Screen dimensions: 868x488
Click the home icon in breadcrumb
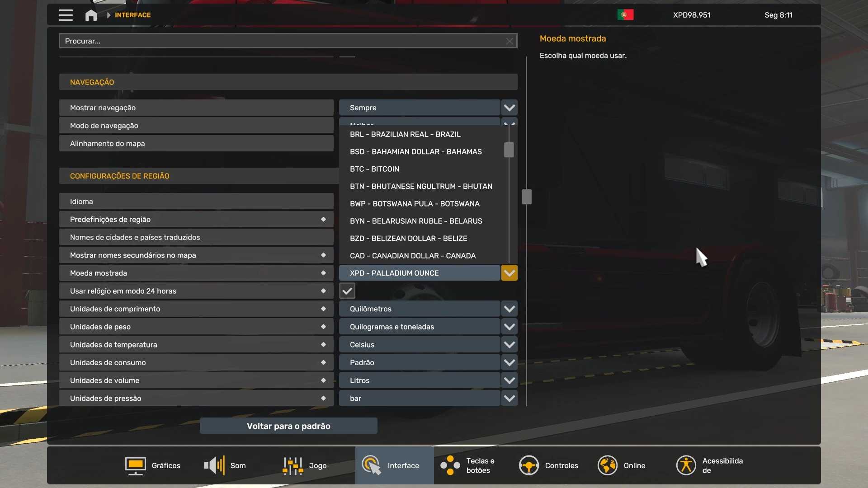tap(91, 15)
